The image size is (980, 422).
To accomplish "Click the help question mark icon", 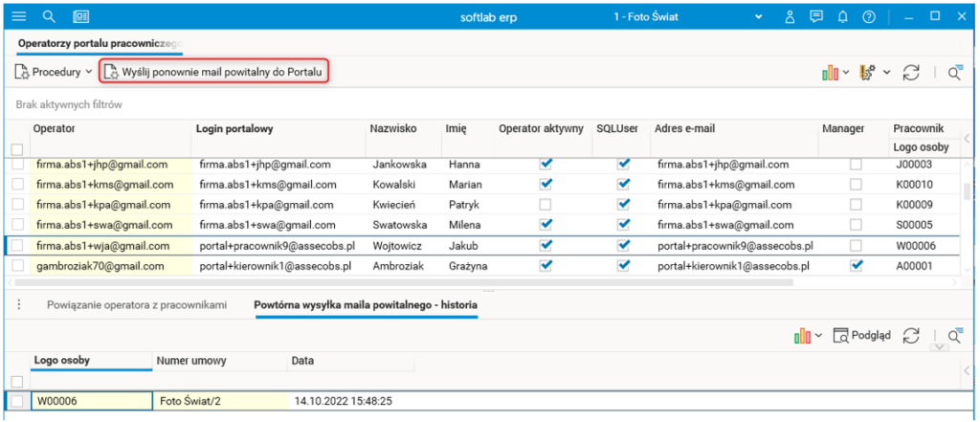I will tap(868, 16).
